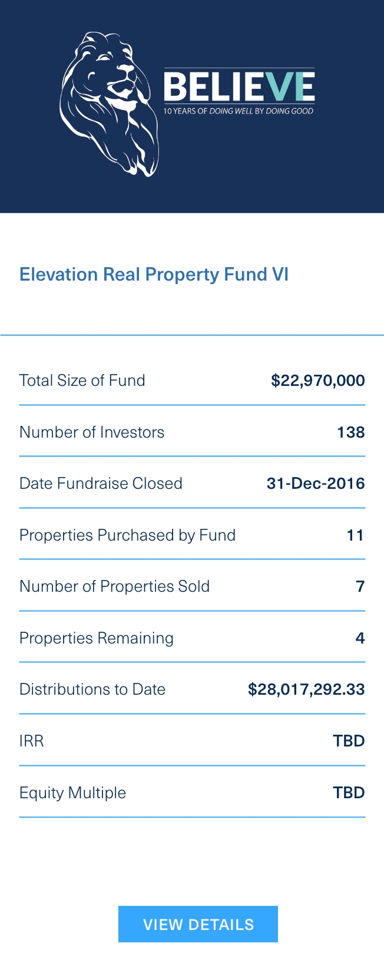Image resolution: width=384 pixels, height=980 pixels.
Task: Click the BELIEVE wordmark in the header
Action: 239,87
